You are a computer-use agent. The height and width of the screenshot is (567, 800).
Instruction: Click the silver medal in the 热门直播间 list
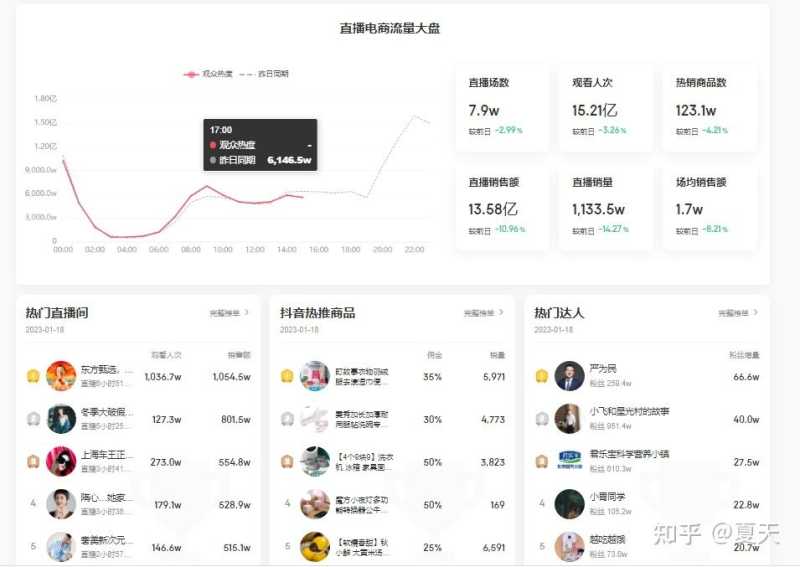tap(33, 419)
